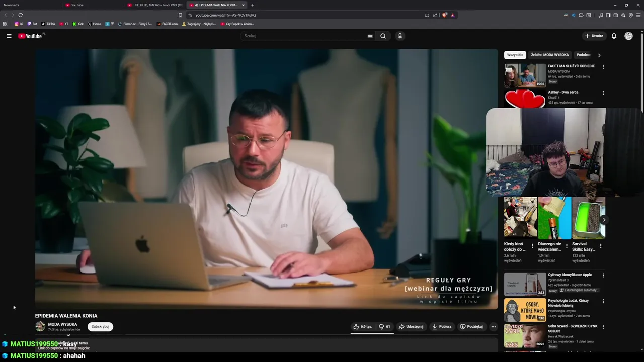The image size is (644, 362).
Task: Open Ashley - Dwa serca video title
Action: tap(563, 92)
